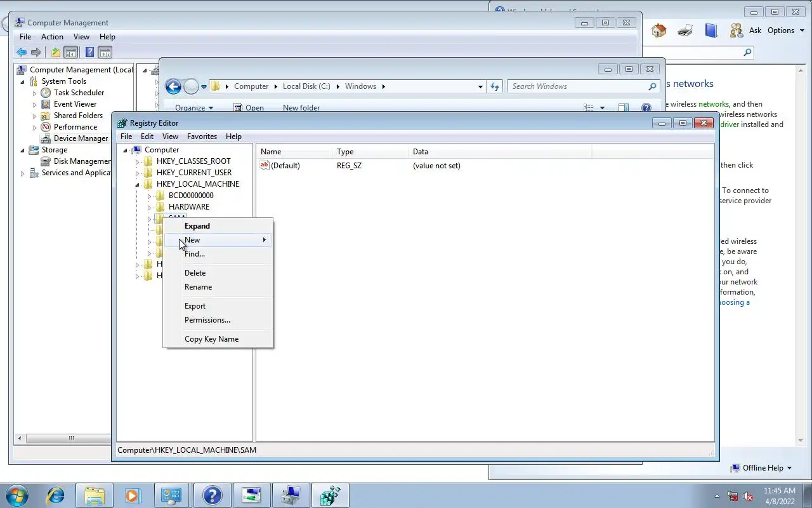Select the (Default) registry value
Viewport: 812px width, 508px height.
pyautogui.click(x=280, y=166)
